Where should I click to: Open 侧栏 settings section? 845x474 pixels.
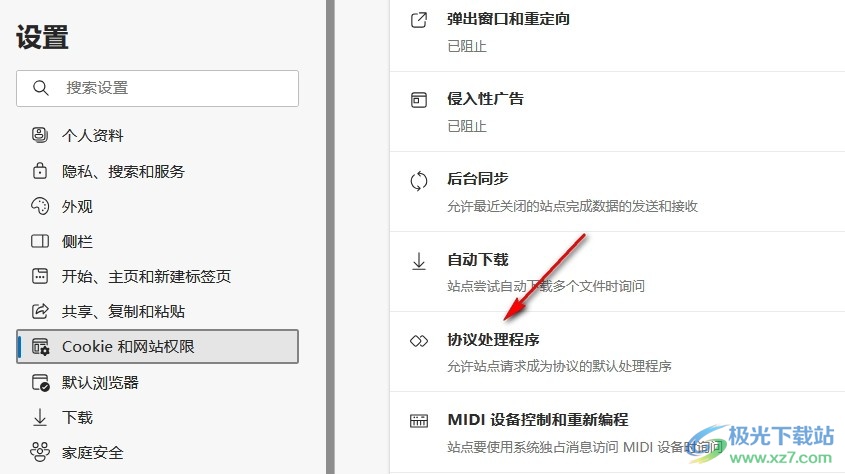coord(77,241)
